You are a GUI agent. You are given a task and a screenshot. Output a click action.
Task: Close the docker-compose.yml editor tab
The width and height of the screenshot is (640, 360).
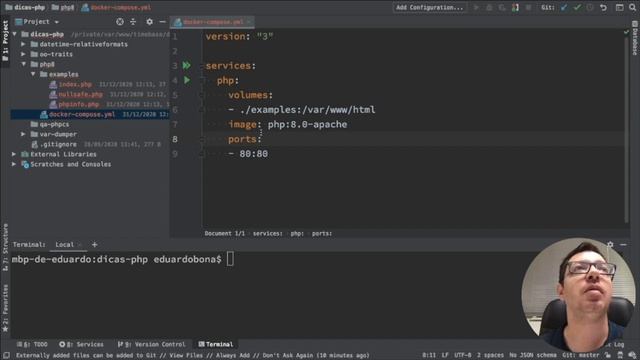pos(249,22)
